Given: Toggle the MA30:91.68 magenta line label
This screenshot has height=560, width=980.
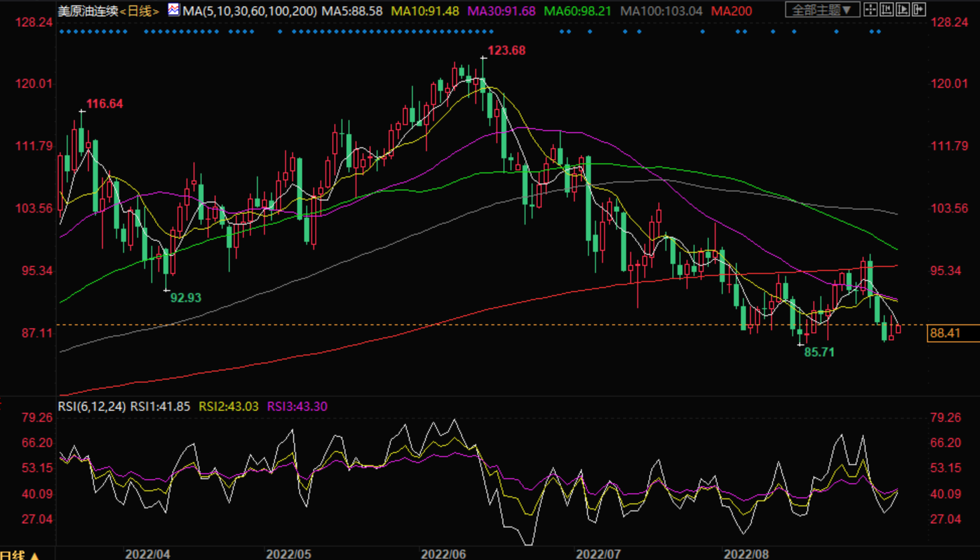Looking at the screenshot, I should click(501, 11).
